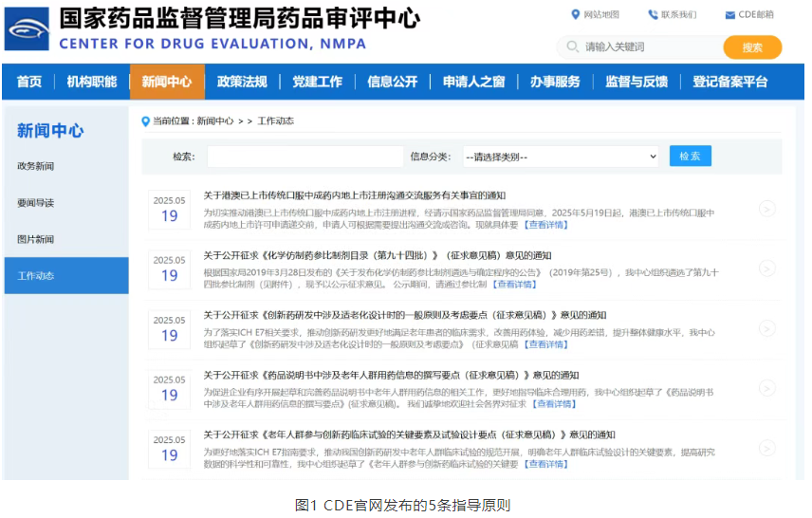The width and height of the screenshot is (812, 518).
Task: Open notice title 关于港澳已上市传统口服中成药
Action: coord(354,195)
